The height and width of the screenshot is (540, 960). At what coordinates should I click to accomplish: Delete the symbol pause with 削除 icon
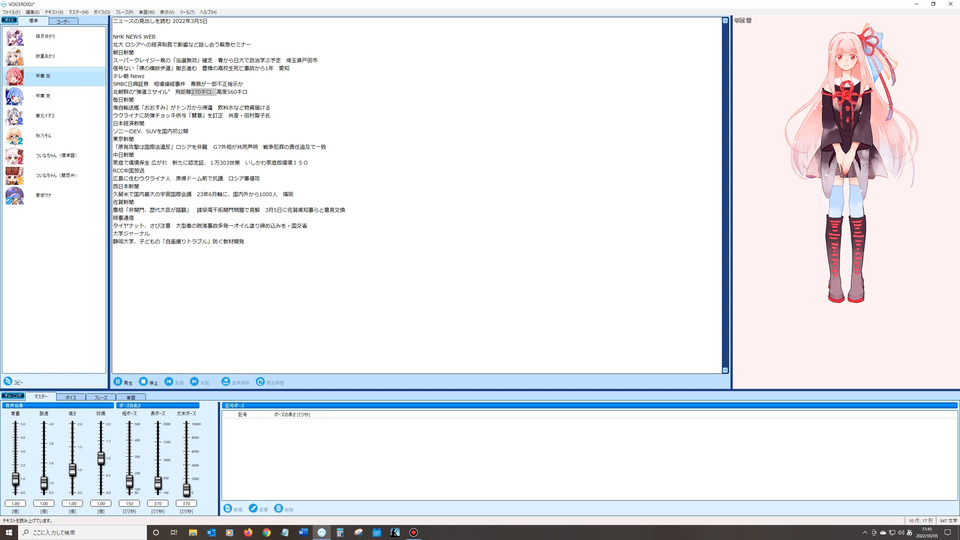click(x=279, y=509)
